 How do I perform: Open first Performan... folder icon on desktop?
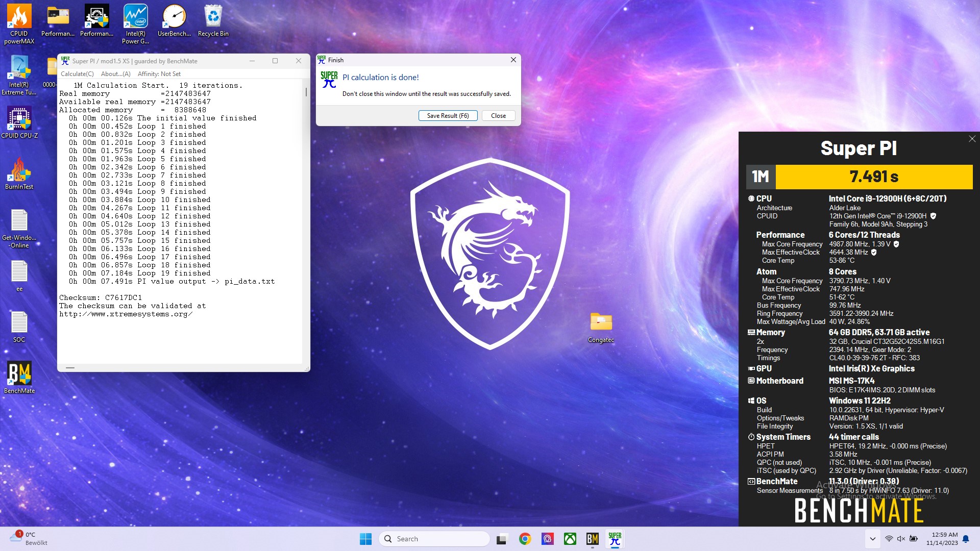[x=58, y=20]
